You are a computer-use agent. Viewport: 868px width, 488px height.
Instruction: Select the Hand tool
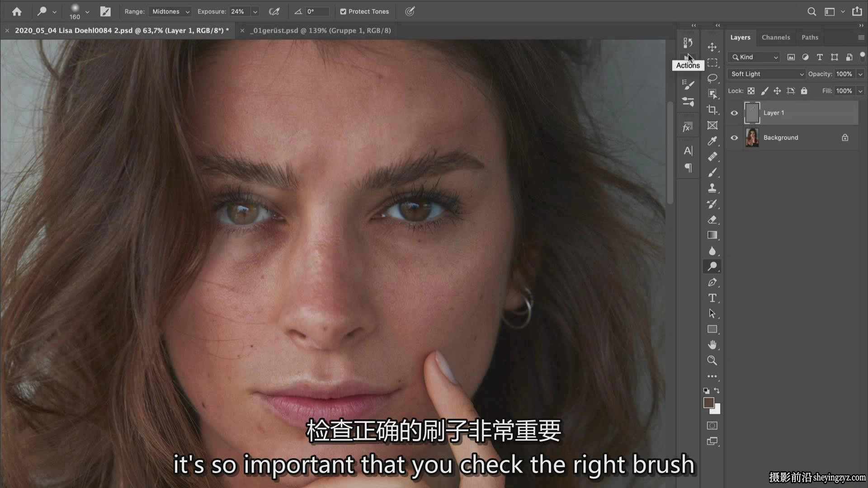(x=712, y=345)
